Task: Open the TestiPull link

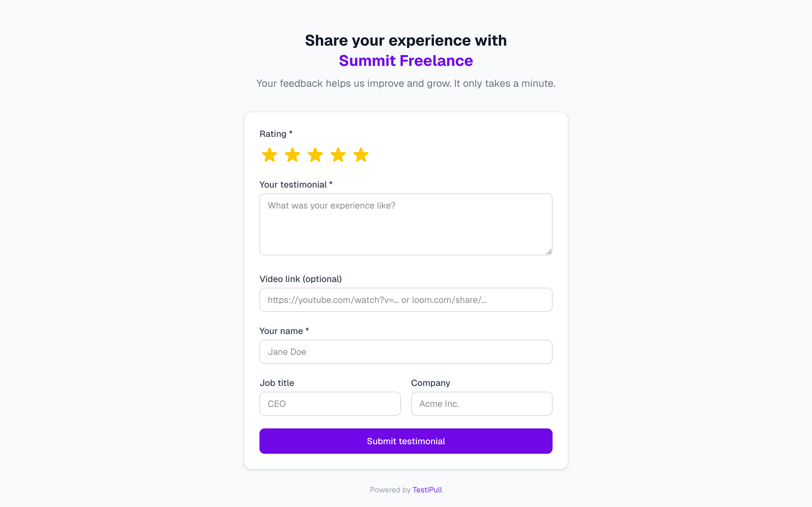Action: pyautogui.click(x=427, y=490)
